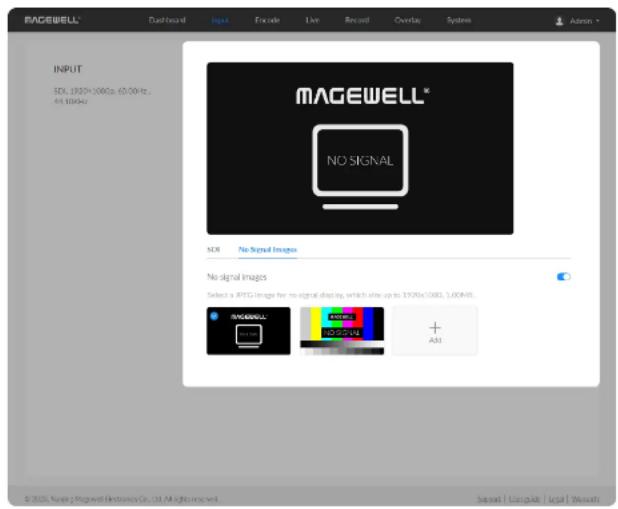Click the Magewell logo in header

[x=52, y=20]
